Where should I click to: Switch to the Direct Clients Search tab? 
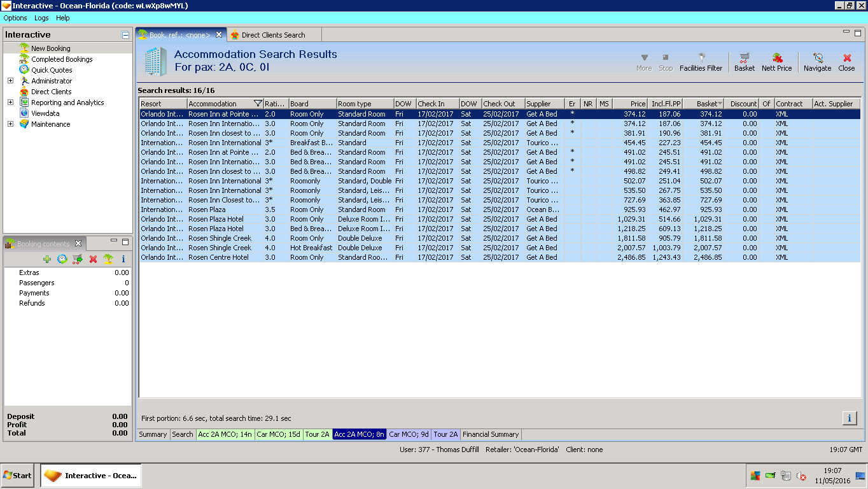(273, 35)
